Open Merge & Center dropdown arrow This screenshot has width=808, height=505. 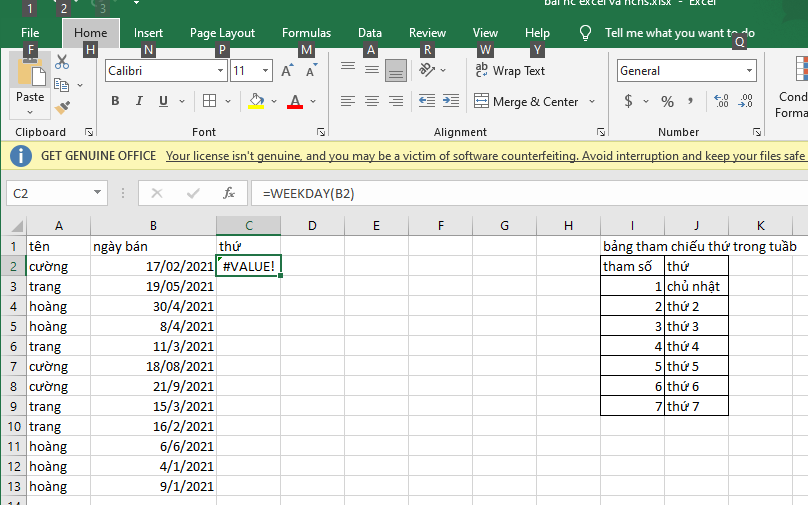point(592,102)
